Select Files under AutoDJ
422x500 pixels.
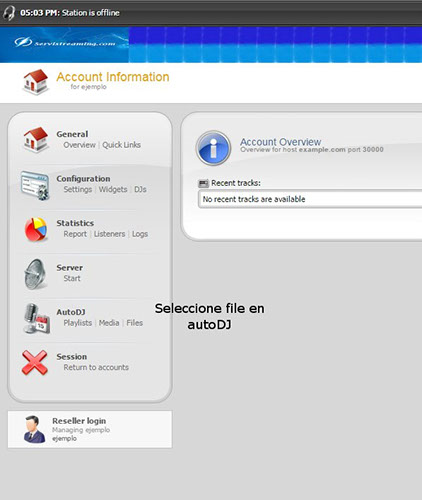click(x=135, y=323)
